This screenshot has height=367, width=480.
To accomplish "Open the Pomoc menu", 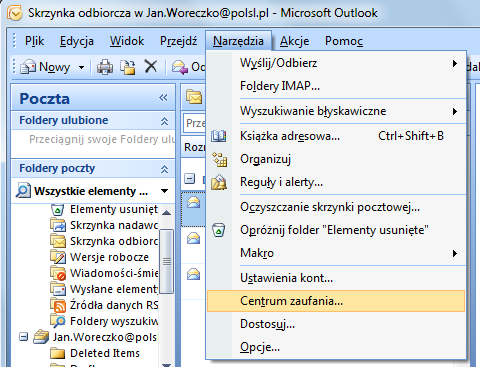I will (x=344, y=41).
